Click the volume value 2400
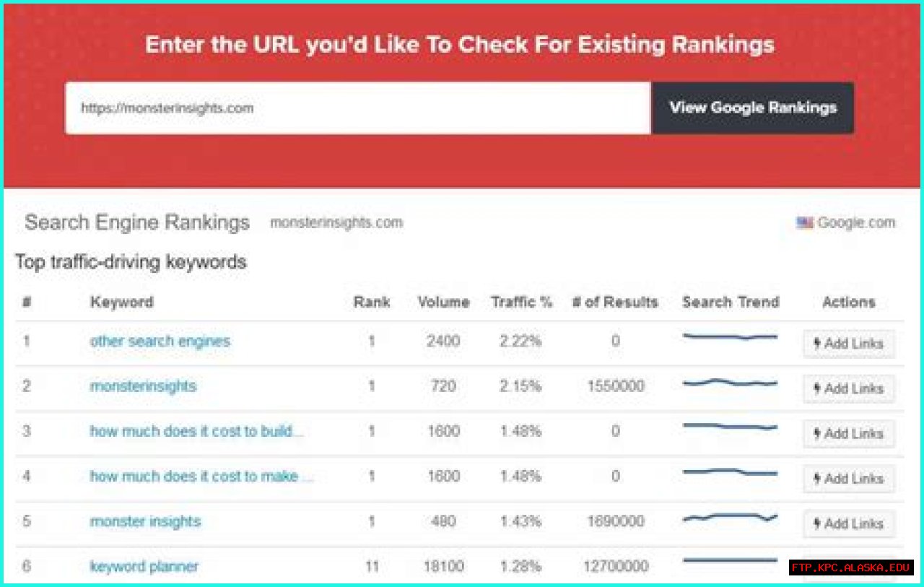Viewport: 924px width, 587px height. (x=443, y=341)
